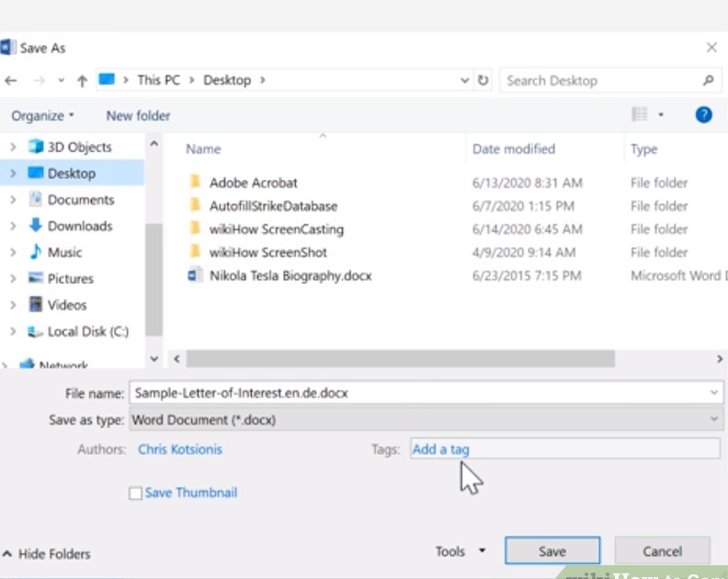Go up one folder level
Screen dimensions: 728x579
point(82,81)
